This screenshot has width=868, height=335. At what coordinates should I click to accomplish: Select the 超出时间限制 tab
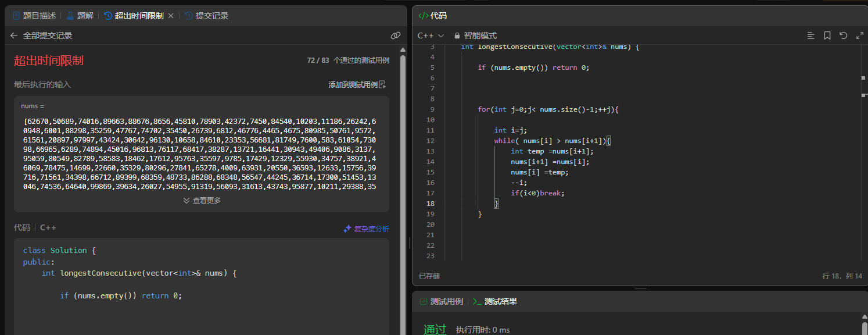coord(134,16)
